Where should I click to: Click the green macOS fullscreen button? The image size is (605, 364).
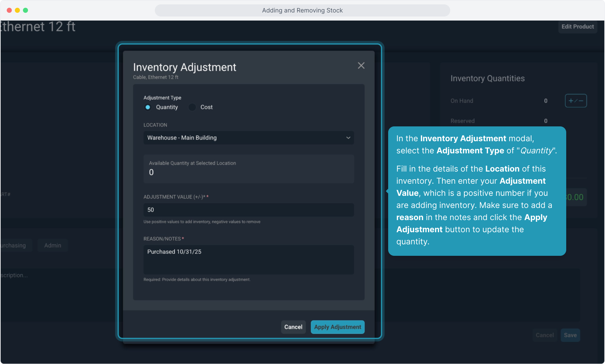pos(25,10)
